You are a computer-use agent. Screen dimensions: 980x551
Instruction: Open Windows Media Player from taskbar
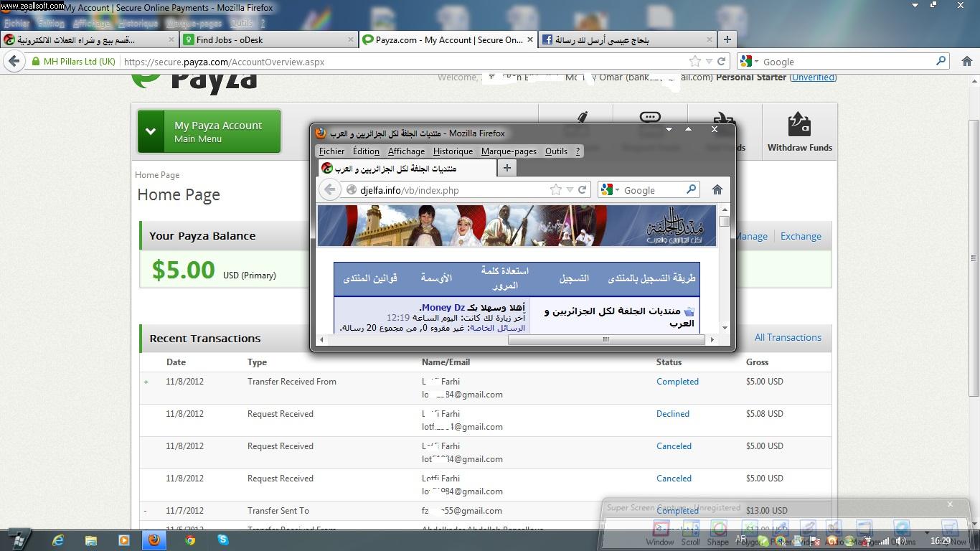click(x=123, y=540)
